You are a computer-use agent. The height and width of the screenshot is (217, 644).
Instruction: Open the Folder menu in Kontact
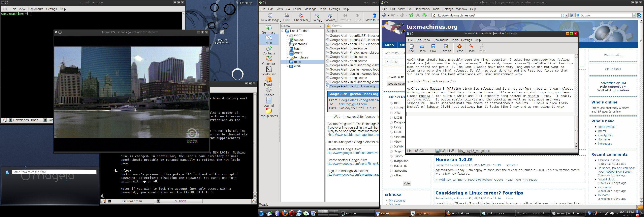(x=297, y=9)
